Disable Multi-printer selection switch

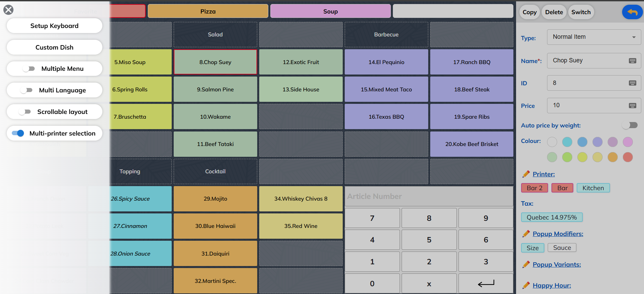click(x=18, y=133)
